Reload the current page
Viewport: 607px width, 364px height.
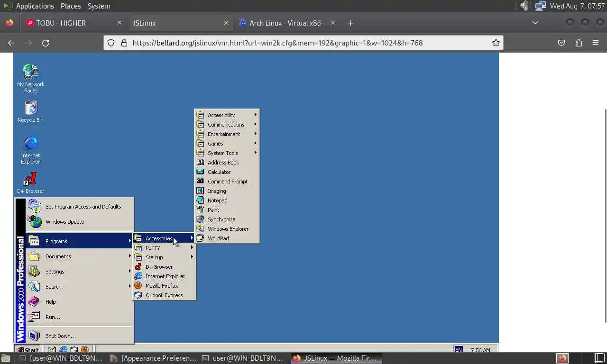click(46, 43)
